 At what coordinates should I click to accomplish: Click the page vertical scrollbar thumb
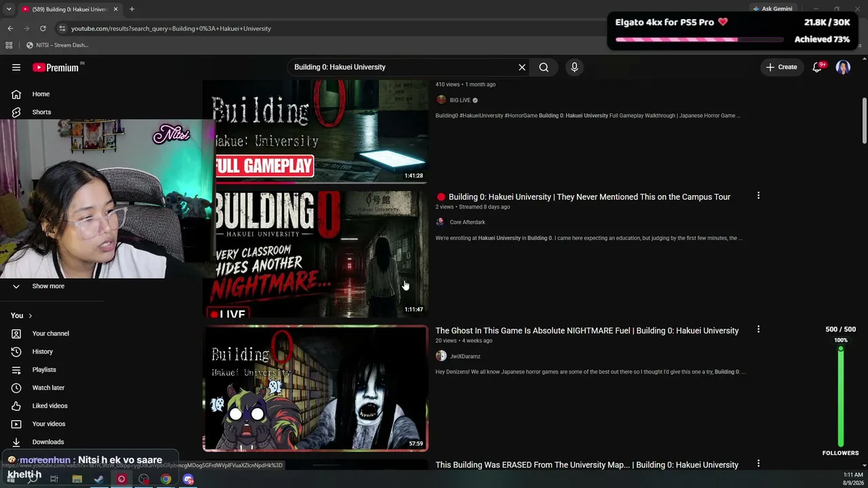point(865,121)
